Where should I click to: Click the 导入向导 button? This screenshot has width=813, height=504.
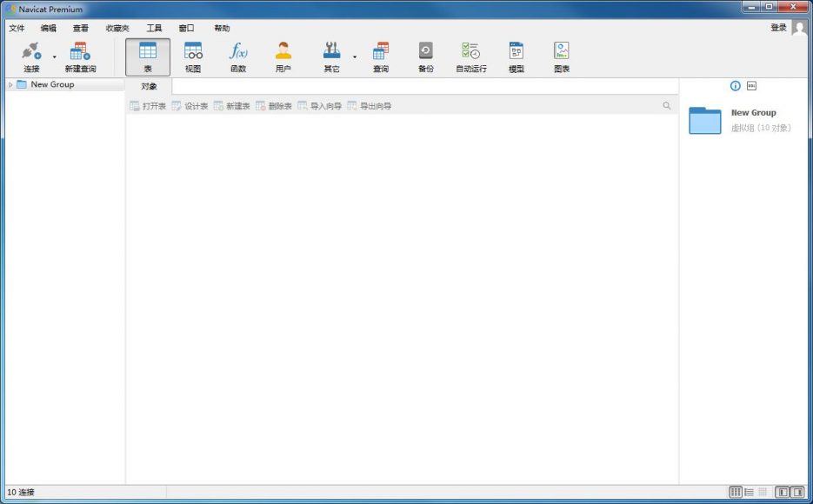point(320,106)
